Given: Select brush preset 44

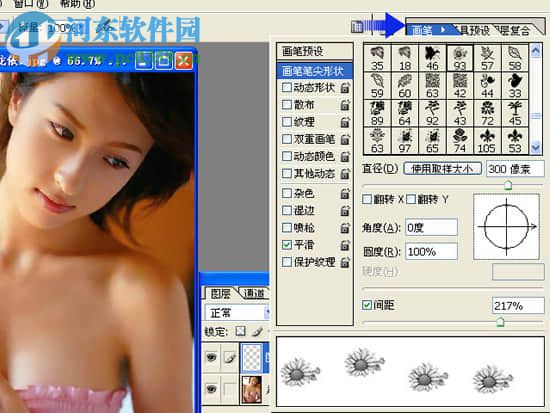Looking at the screenshot, I should point(487,86).
